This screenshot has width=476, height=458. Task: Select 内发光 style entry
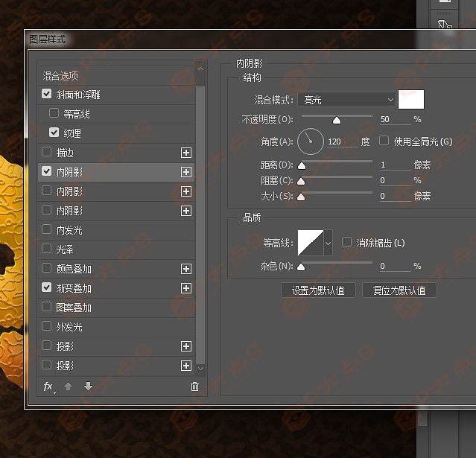[116, 230]
